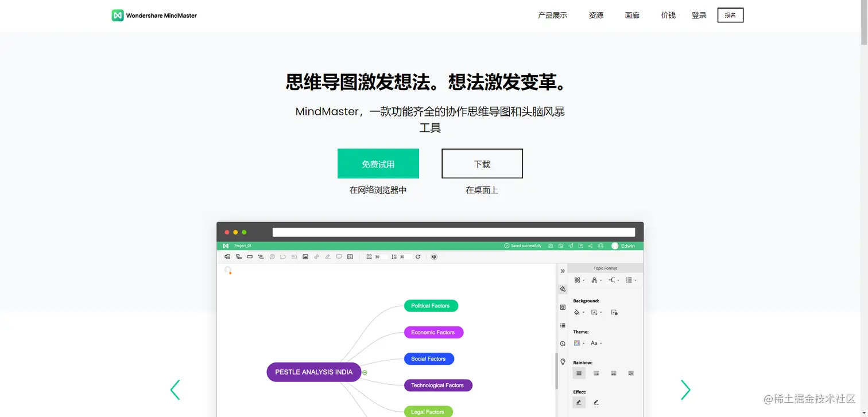
Task: Click the 下载 download button
Action: tap(482, 163)
